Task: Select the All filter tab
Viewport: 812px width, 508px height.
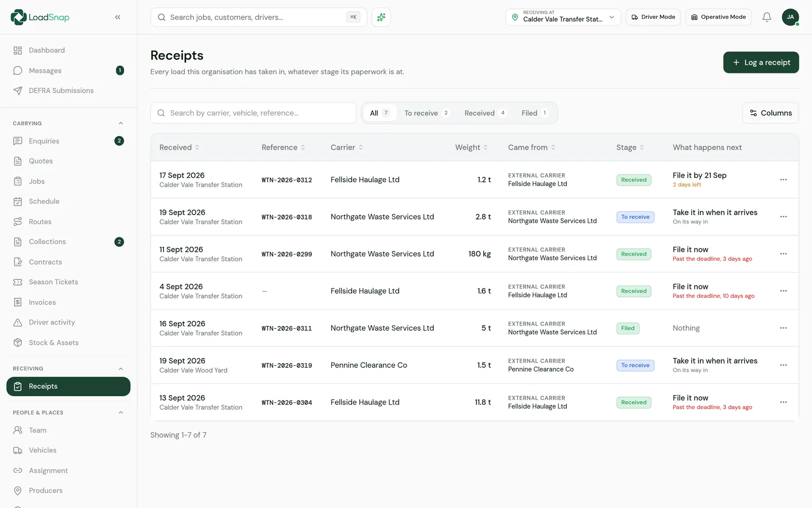Action: click(380, 113)
